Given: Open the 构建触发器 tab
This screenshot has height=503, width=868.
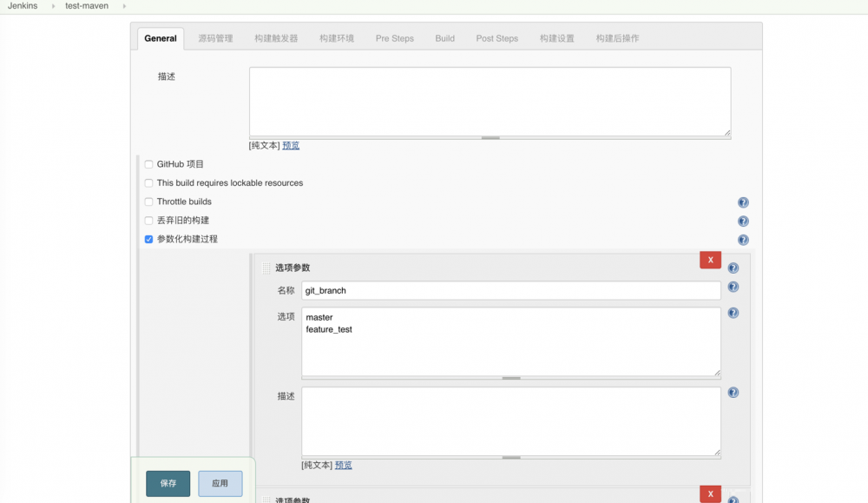Looking at the screenshot, I should coord(276,37).
